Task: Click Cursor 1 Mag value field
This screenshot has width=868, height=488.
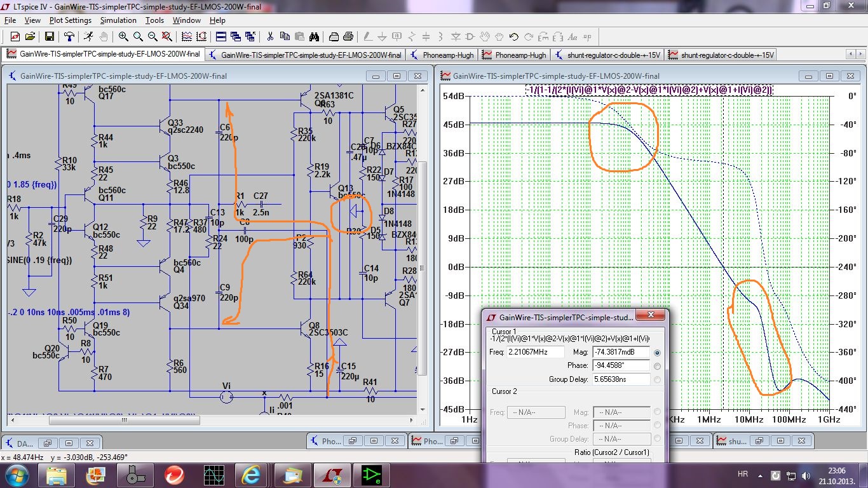Action: (621, 352)
